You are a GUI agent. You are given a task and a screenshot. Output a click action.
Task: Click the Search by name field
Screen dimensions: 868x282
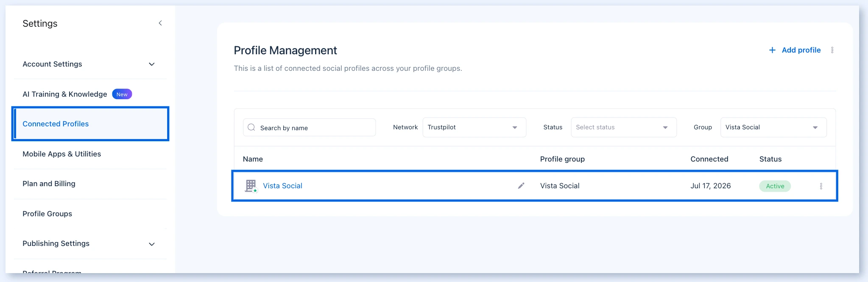pos(309,127)
